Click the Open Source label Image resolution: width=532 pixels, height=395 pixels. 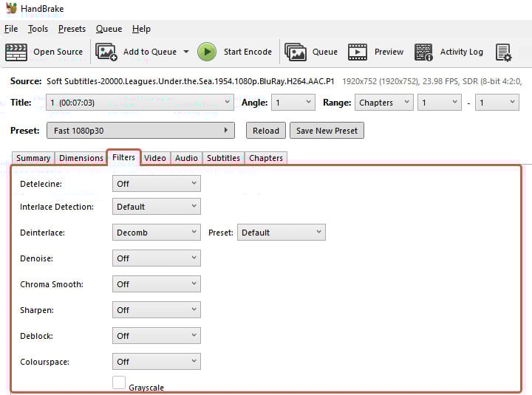(58, 52)
